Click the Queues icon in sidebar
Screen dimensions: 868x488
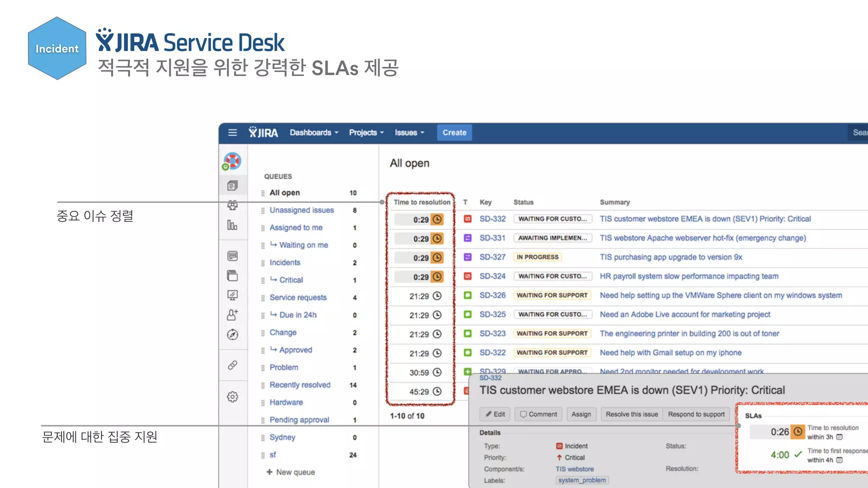pyautogui.click(x=232, y=186)
